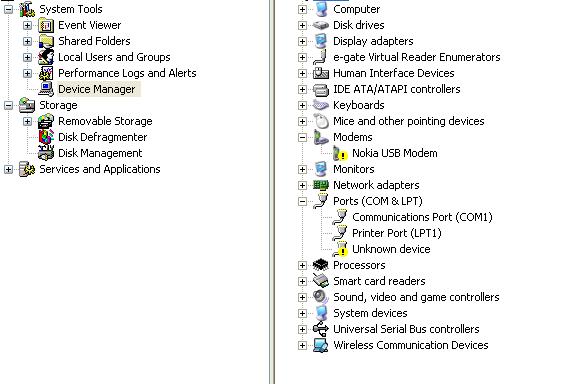Viewport: 563px width, 384px height.
Task: Expand the Shared Folders node
Action: 27,41
